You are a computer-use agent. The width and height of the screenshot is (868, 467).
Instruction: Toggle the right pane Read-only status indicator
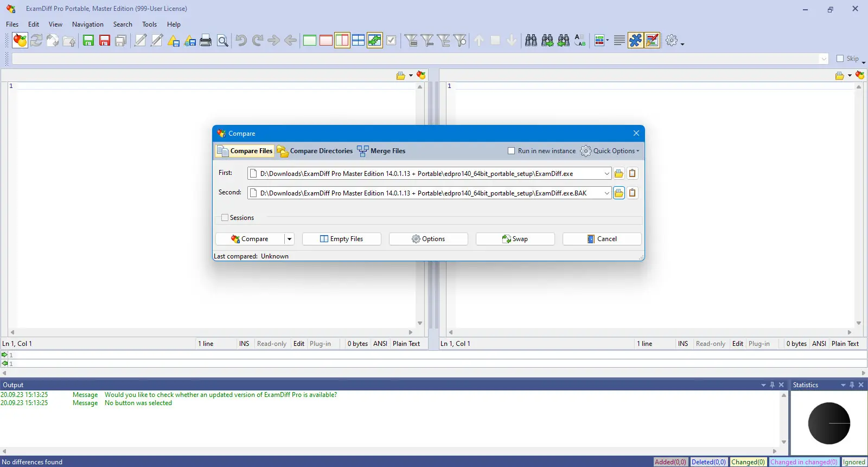point(711,344)
